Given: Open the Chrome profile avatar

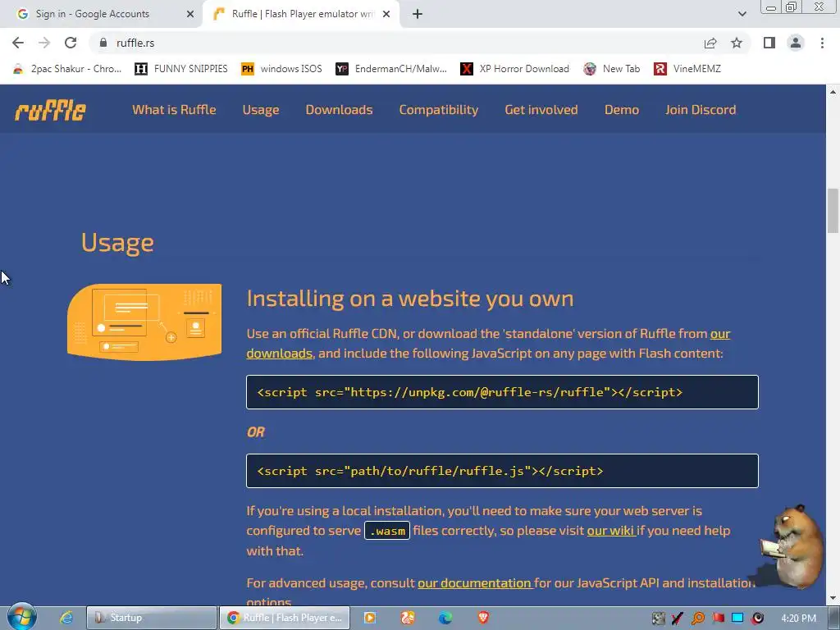Looking at the screenshot, I should pos(796,43).
